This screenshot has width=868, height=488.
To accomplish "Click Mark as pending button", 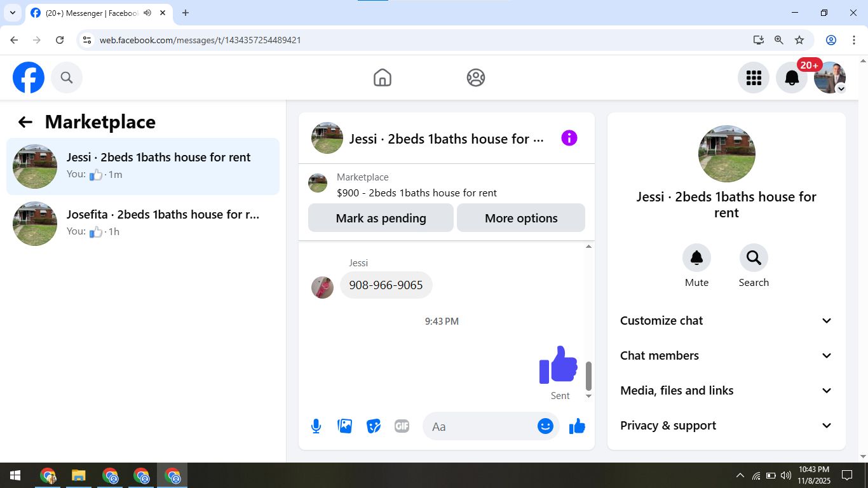I will [x=381, y=218].
